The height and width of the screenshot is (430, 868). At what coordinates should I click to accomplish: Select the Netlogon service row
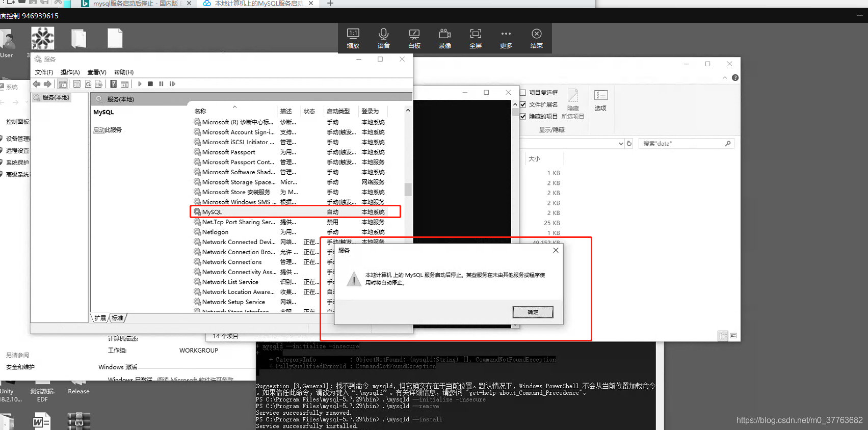click(x=296, y=232)
